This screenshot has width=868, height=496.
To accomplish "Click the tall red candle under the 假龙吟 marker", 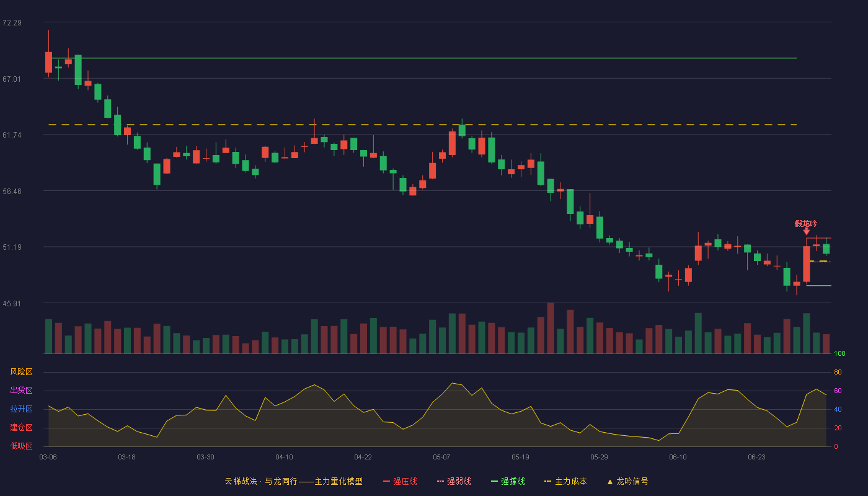I will coord(806,264).
